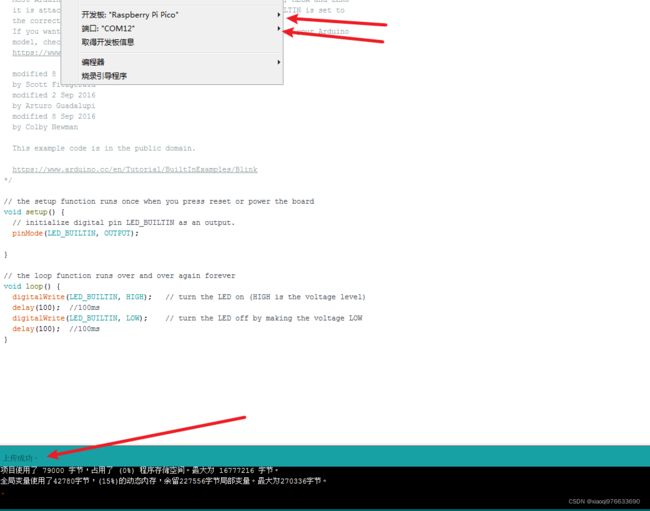This screenshot has width=650, height=511.
Task: Click the text "by Colby Newman"
Action: click(x=45, y=127)
